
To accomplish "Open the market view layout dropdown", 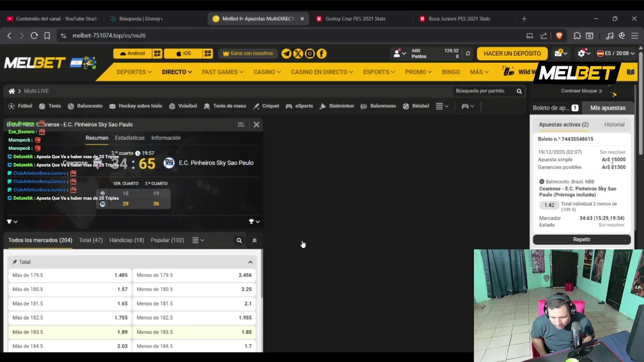I will coord(198,240).
